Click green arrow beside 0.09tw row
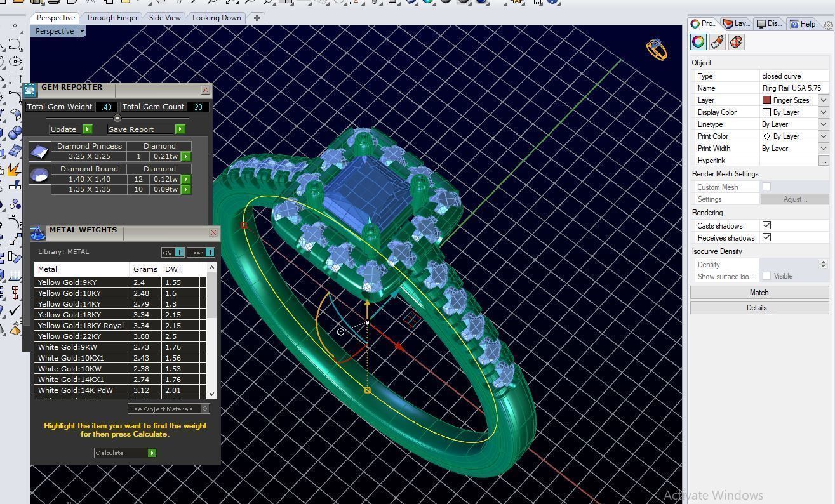Viewport: 835px width, 504px height. (186, 189)
